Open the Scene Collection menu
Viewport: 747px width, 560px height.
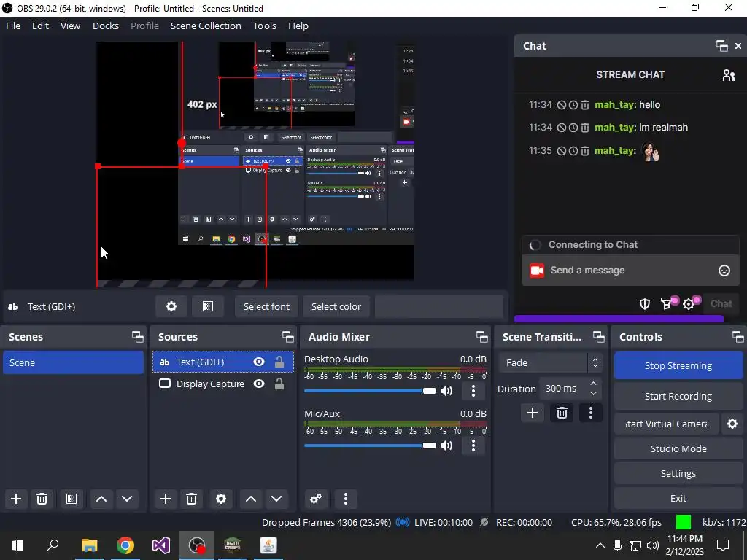[x=206, y=26]
